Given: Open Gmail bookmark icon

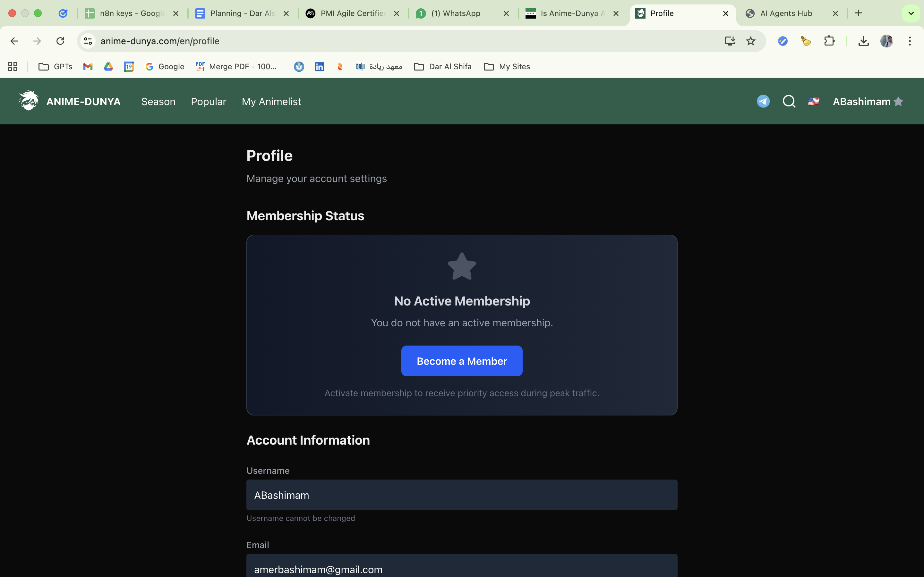Looking at the screenshot, I should (x=88, y=67).
